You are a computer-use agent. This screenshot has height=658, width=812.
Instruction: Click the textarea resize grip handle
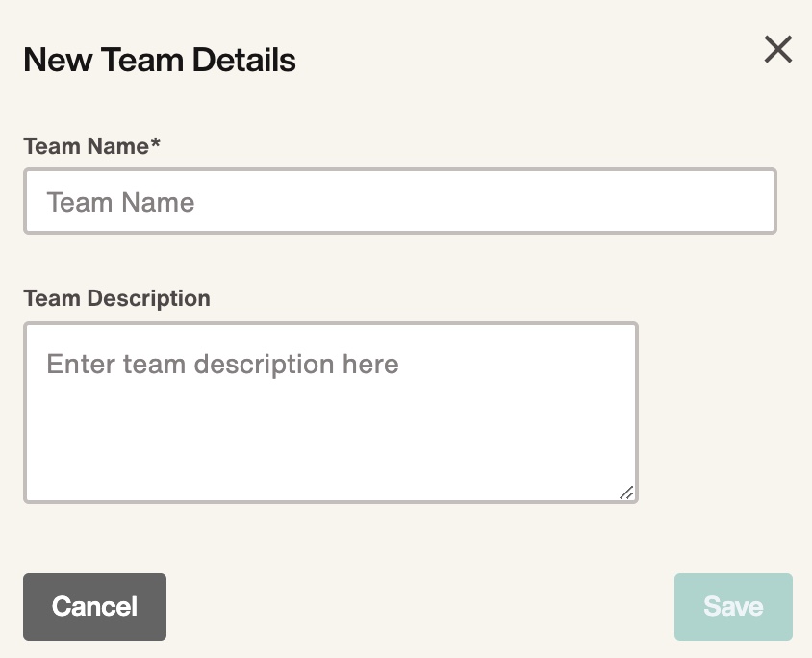(626, 493)
